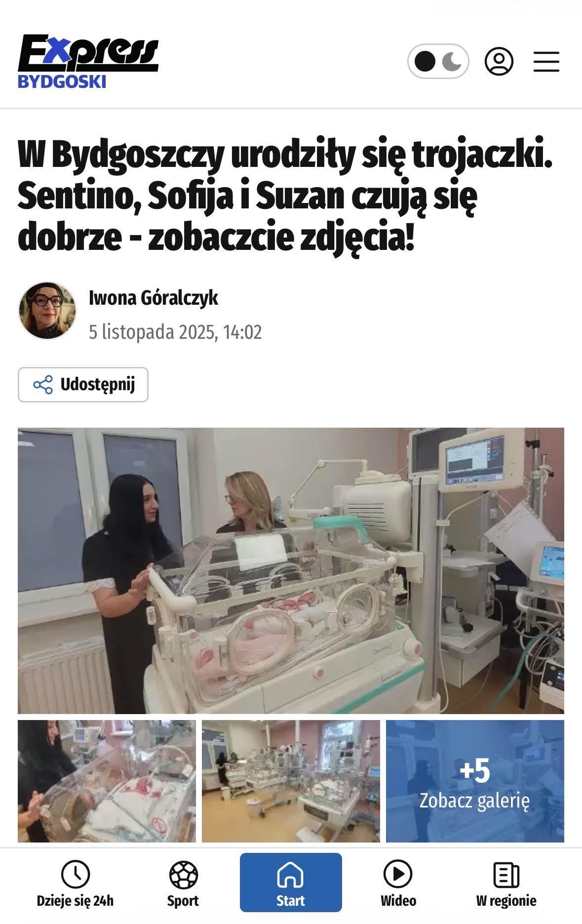Click the Udostępnij share button

[83, 385]
